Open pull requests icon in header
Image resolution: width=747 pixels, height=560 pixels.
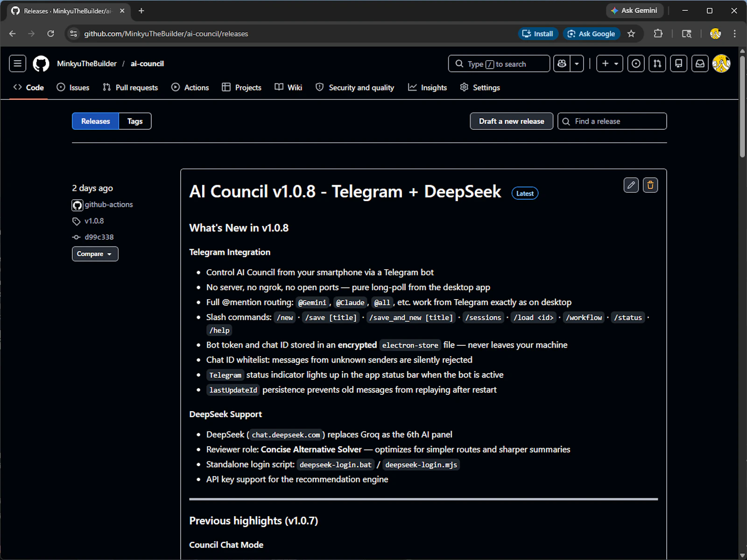pos(657,63)
